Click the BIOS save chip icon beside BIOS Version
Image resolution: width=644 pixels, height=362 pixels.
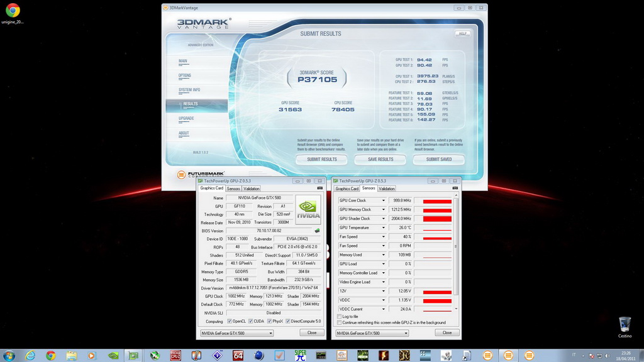coord(317,231)
